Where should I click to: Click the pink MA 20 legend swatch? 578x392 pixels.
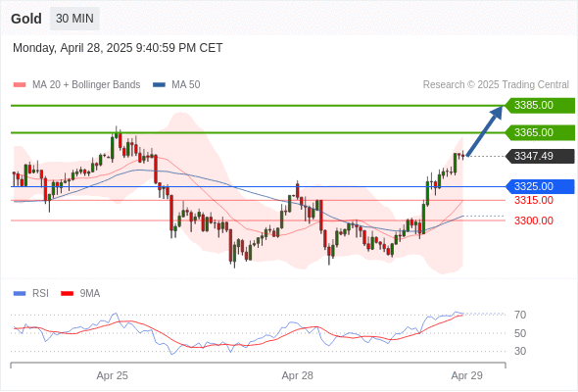tap(20, 85)
